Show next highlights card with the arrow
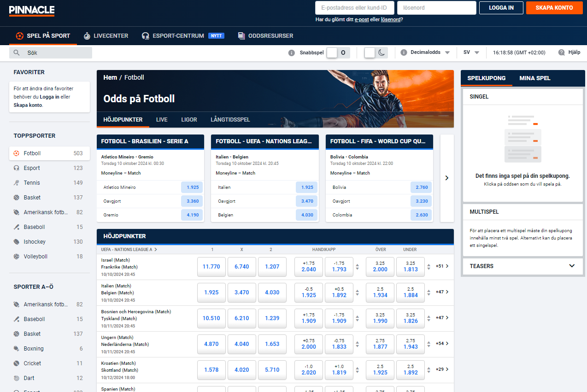This screenshot has width=587, height=392. pyautogui.click(x=446, y=178)
